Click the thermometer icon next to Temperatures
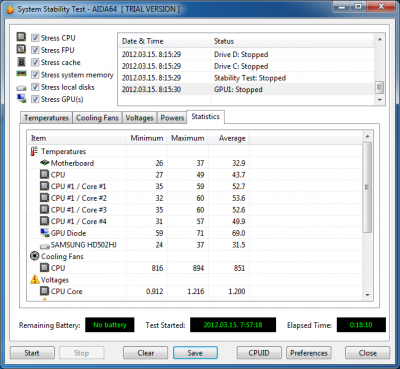Viewport: 400px width, 369px height. point(34,151)
